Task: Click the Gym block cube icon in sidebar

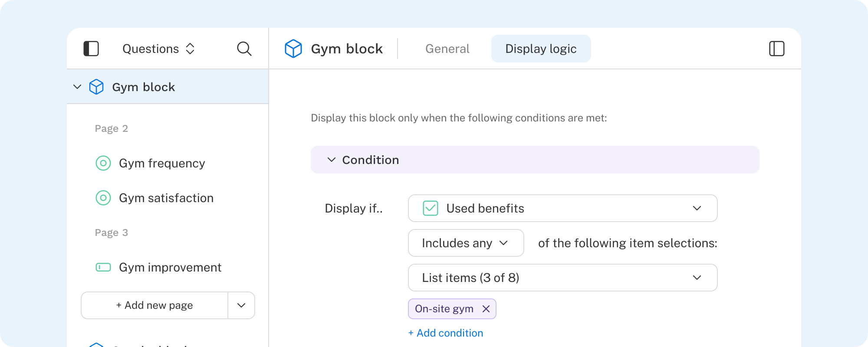Action: click(x=96, y=87)
